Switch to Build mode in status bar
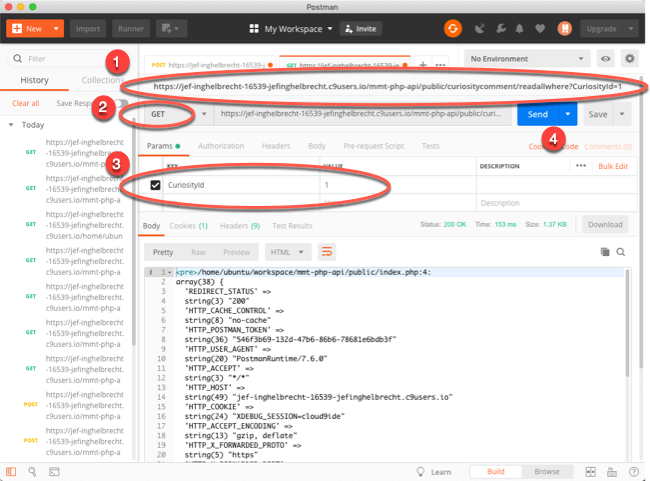Image resolution: width=650 pixels, height=481 pixels. coord(495,471)
